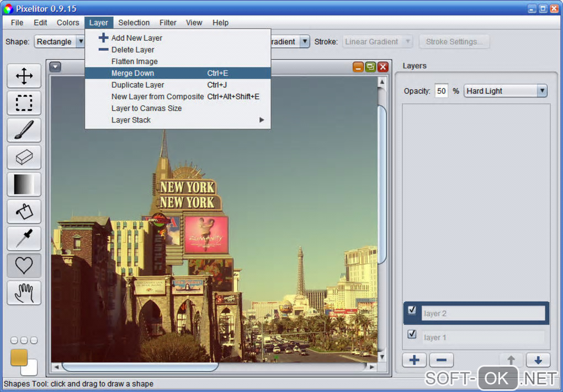
Task: Click the Pixelitor app logo icon
Action: tap(8, 9)
